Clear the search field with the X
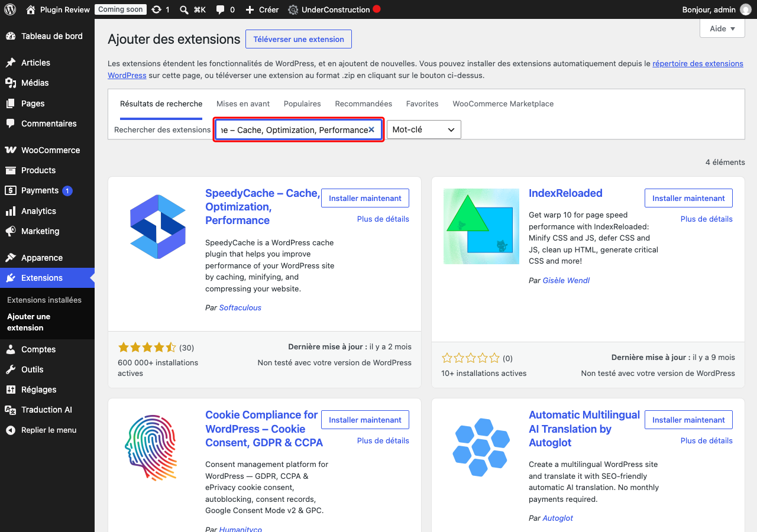 click(x=371, y=129)
